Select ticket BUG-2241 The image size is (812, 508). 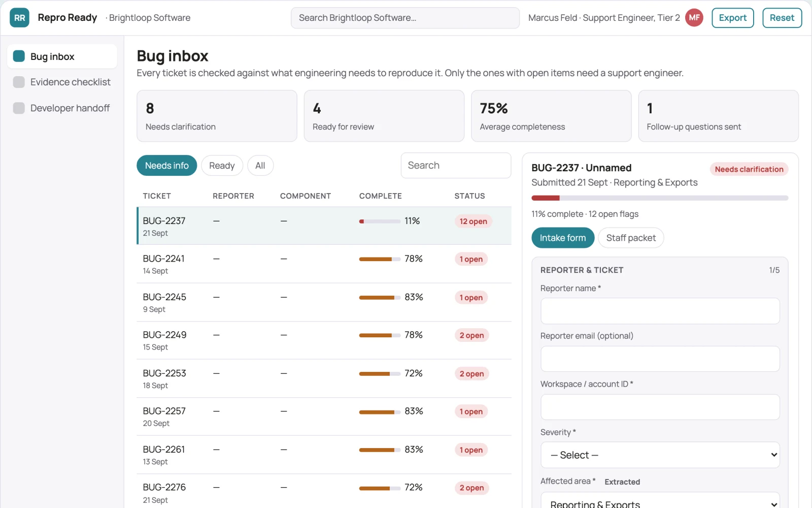[x=324, y=264]
